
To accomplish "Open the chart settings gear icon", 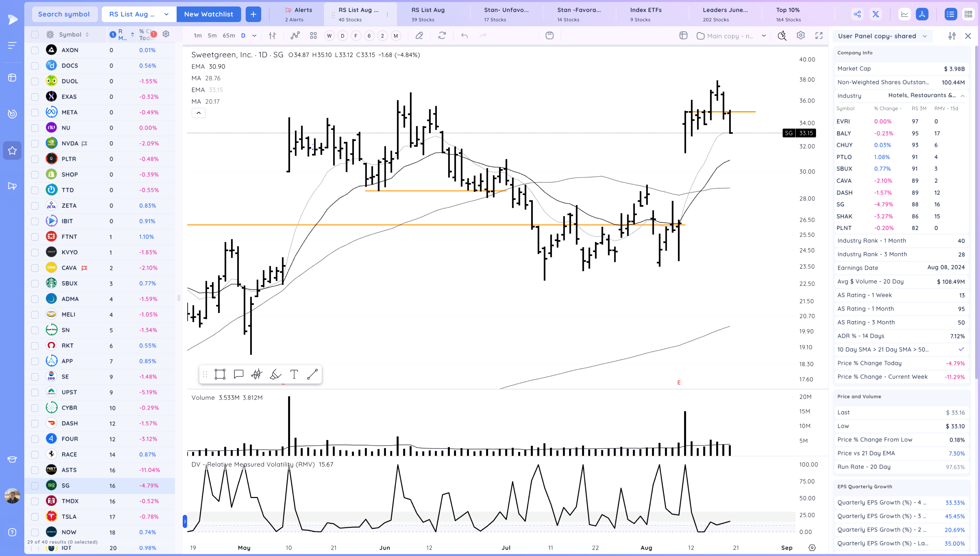I will click(800, 36).
